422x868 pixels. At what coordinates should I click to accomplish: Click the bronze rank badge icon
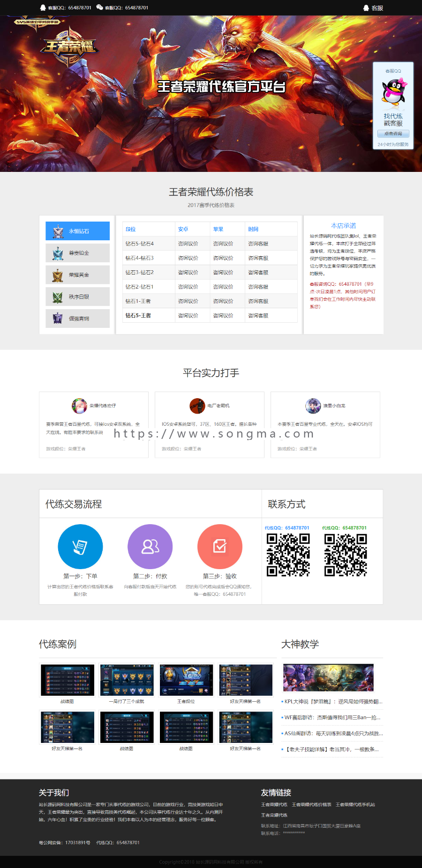click(58, 319)
